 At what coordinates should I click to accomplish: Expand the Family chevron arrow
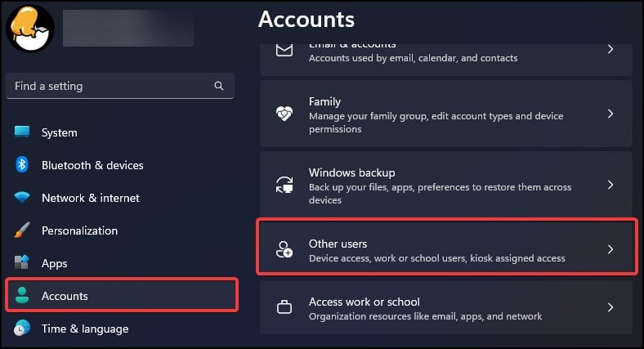(610, 114)
